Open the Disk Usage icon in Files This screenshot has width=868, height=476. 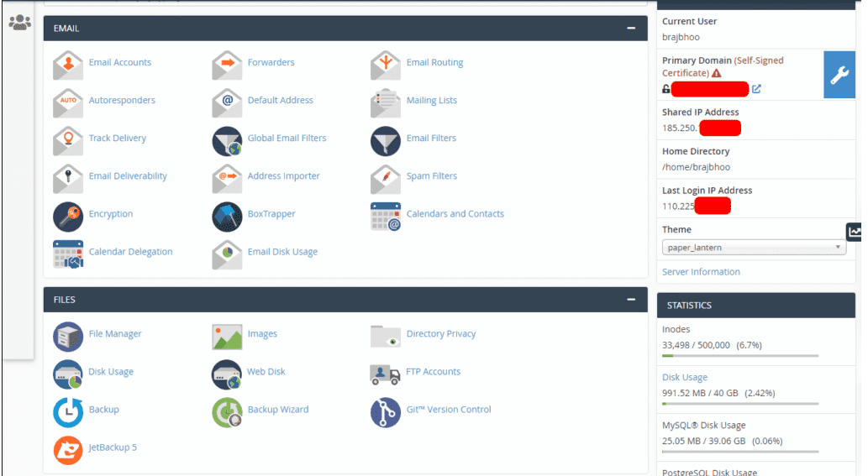(x=68, y=374)
